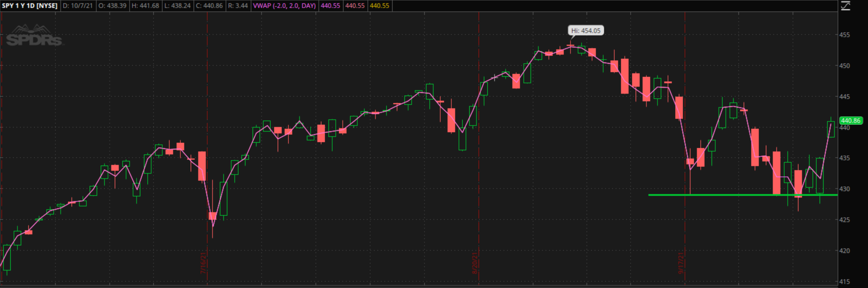
Task: Click the low price L: 438.24
Action: 177,6
